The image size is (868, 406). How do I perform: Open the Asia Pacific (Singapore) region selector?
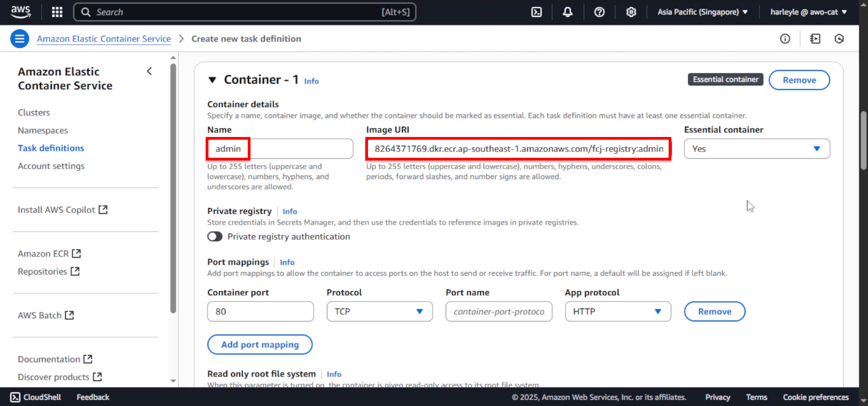point(703,12)
